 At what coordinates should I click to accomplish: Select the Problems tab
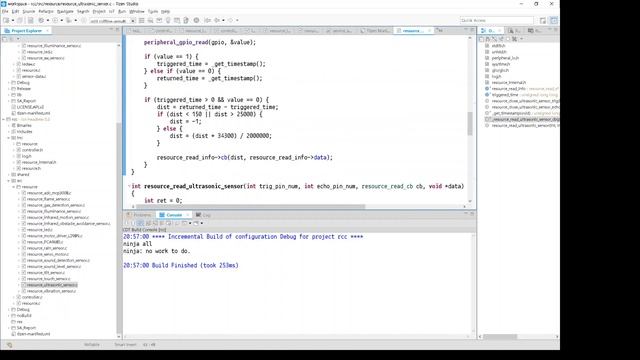[x=140, y=215]
